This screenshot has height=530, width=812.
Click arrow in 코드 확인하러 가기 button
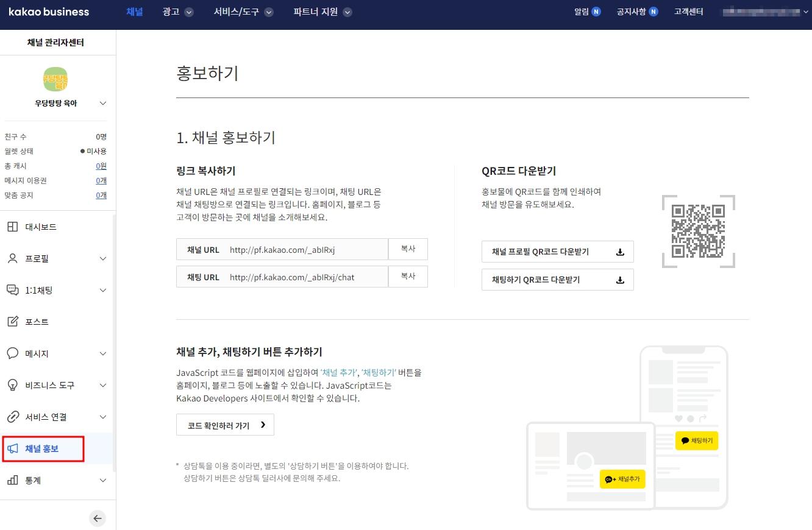pos(263,425)
